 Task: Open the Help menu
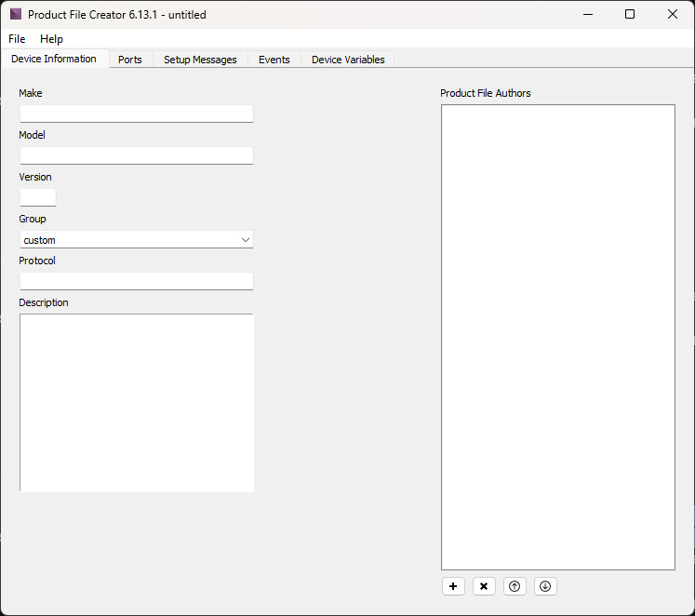point(51,39)
